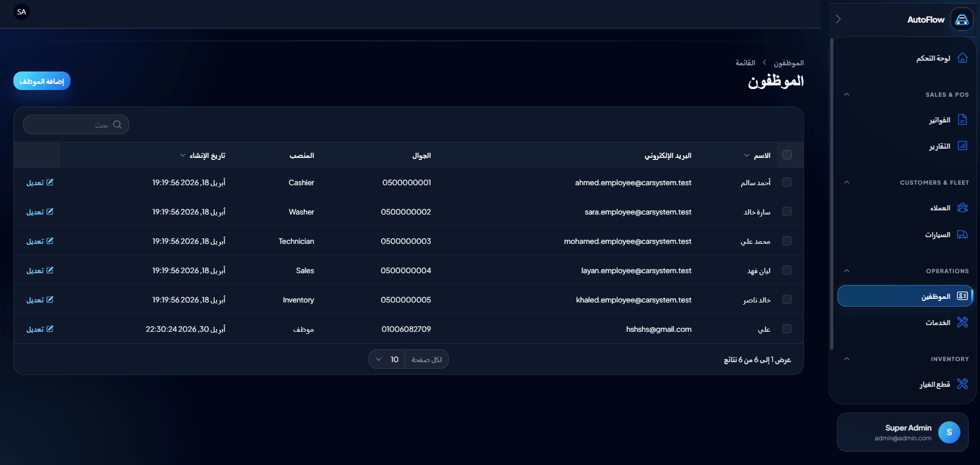Click the spare parts tools icon

(962, 384)
